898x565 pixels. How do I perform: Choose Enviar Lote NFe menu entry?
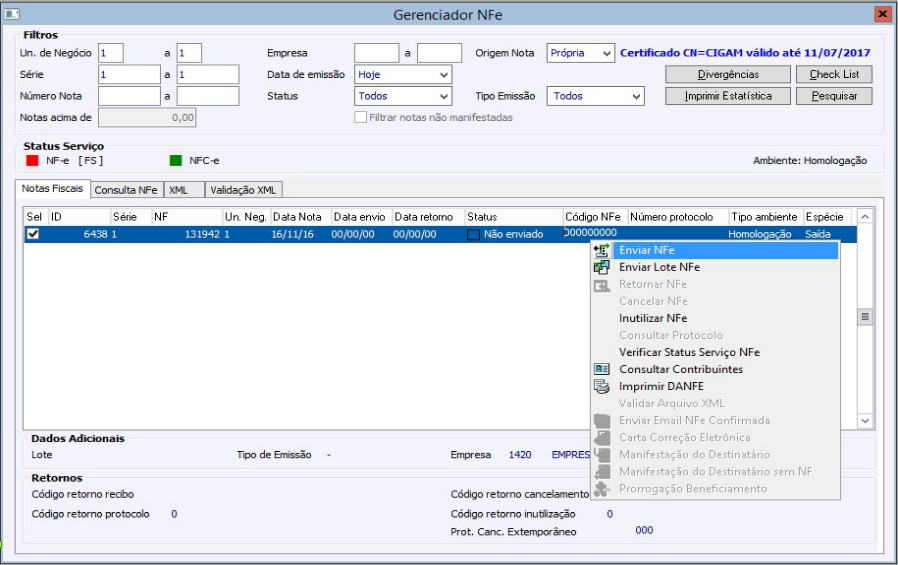[x=715, y=267]
